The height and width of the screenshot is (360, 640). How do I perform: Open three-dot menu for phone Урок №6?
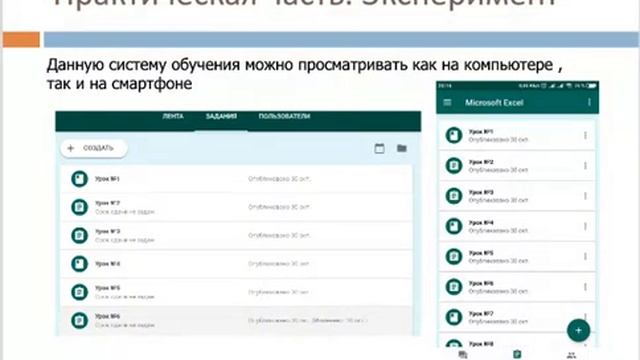pos(585,287)
